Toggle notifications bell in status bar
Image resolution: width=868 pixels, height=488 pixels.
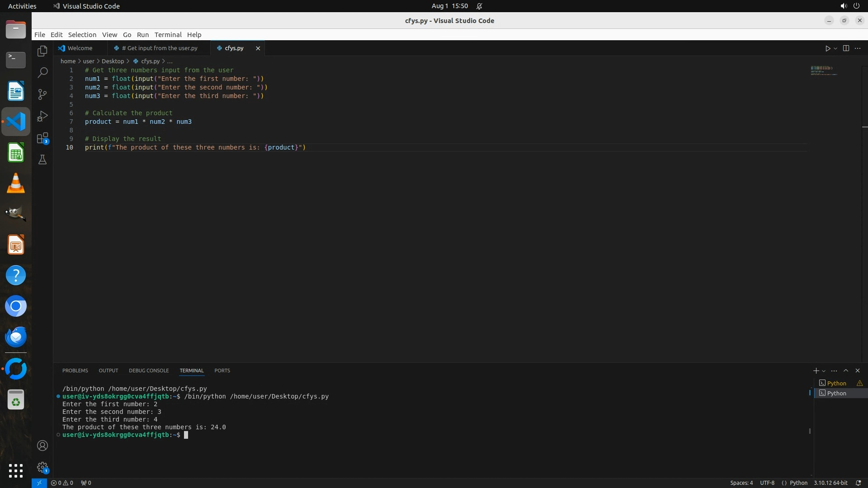pos(858,483)
